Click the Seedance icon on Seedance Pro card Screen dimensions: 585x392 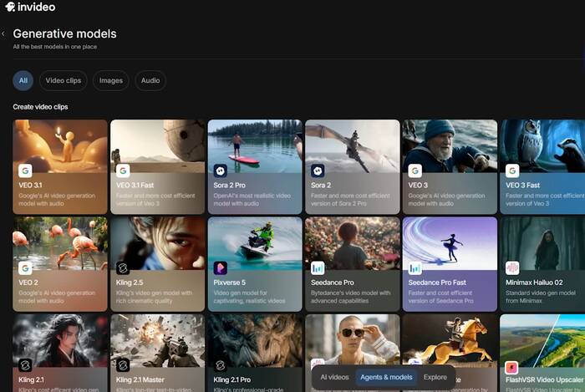click(x=318, y=268)
